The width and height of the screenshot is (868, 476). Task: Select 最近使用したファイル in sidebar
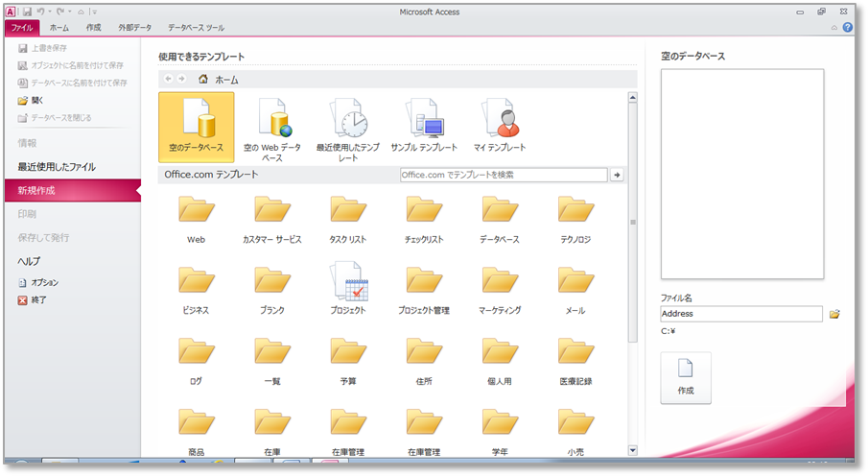click(x=57, y=167)
